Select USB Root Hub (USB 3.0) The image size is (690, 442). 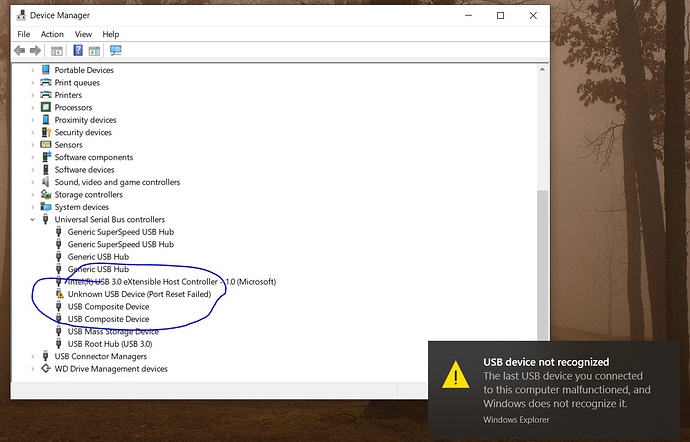(x=110, y=344)
